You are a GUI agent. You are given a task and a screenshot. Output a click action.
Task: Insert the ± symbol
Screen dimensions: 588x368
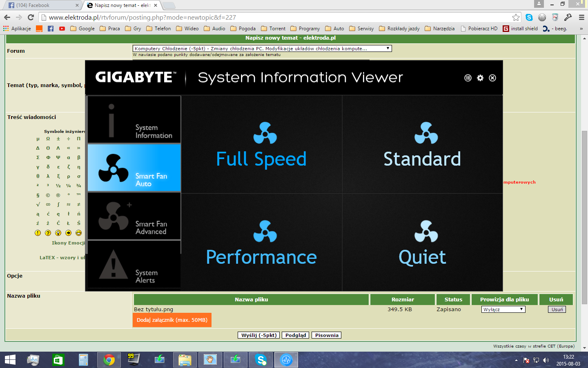(58, 139)
